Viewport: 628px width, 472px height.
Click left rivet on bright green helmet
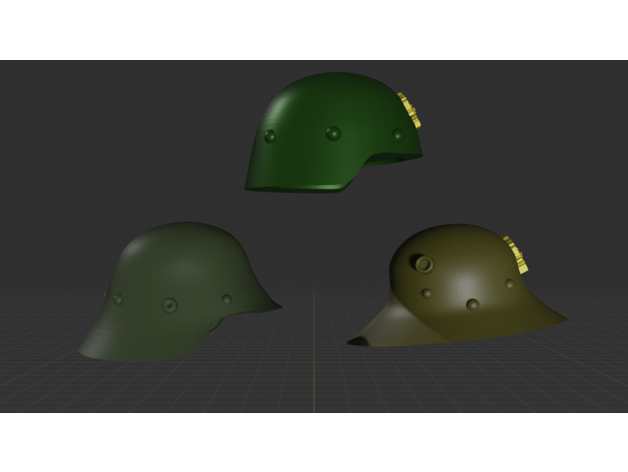click(x=268, y=136)
